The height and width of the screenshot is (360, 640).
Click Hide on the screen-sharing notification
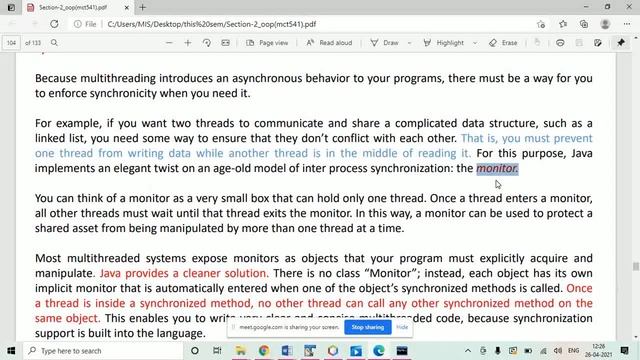402,327
